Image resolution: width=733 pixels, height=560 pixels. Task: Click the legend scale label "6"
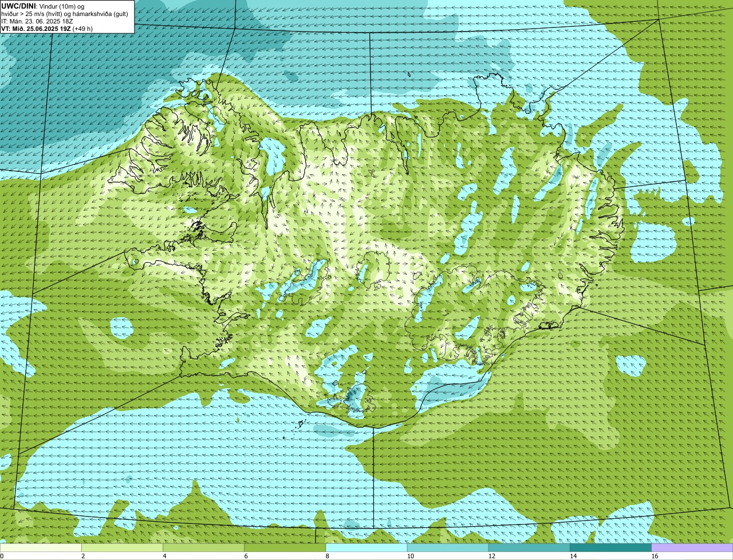click(x=246, y=556)
